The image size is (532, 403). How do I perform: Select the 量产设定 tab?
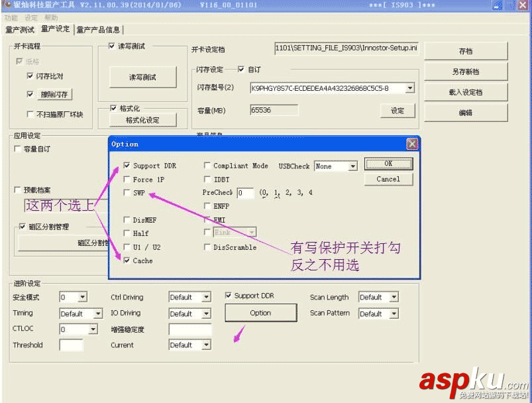pos(55,29)
